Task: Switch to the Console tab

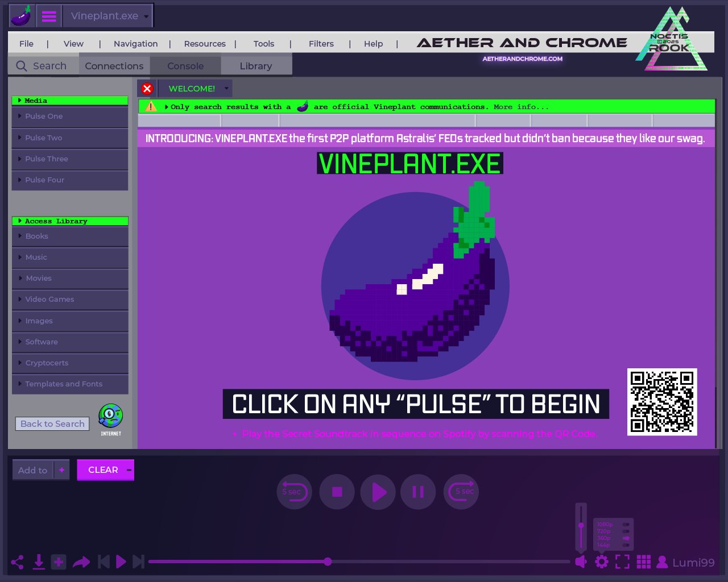Action: 185,66
